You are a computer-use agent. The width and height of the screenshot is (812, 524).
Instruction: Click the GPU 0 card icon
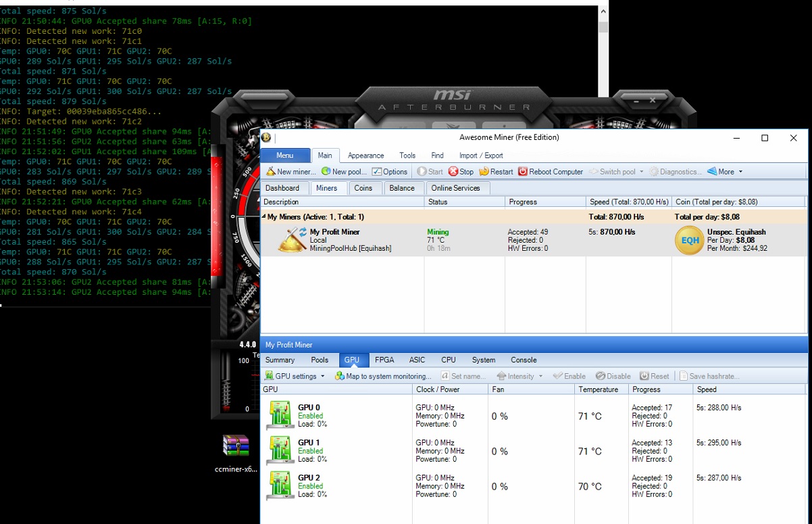280,415
